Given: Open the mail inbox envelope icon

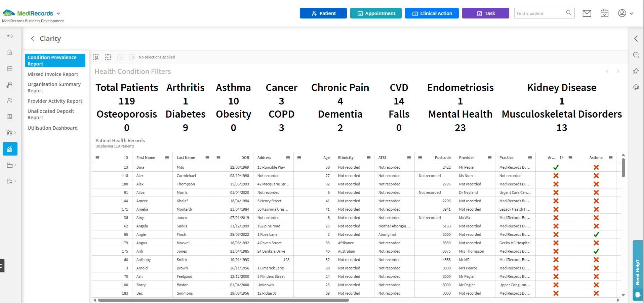Looking at the screenshot, I should 587,13.
